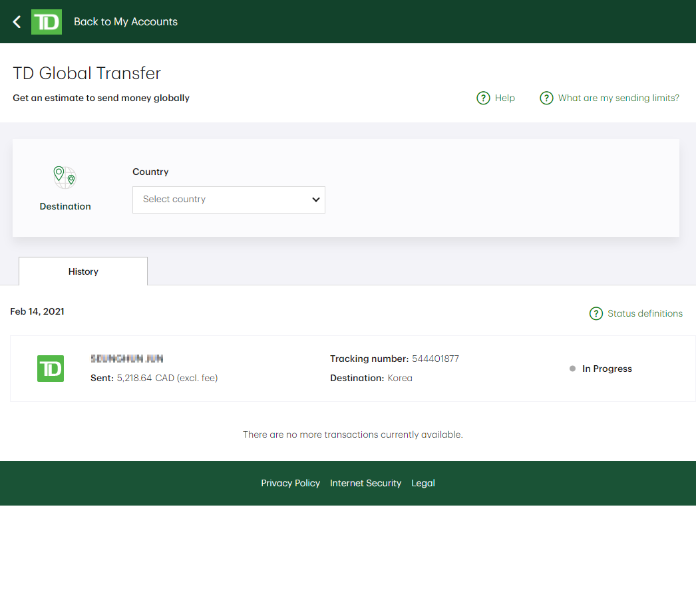696x616 pixels.
Task: Click the Destination globe pin icon
Action: [x=65, y=178]
